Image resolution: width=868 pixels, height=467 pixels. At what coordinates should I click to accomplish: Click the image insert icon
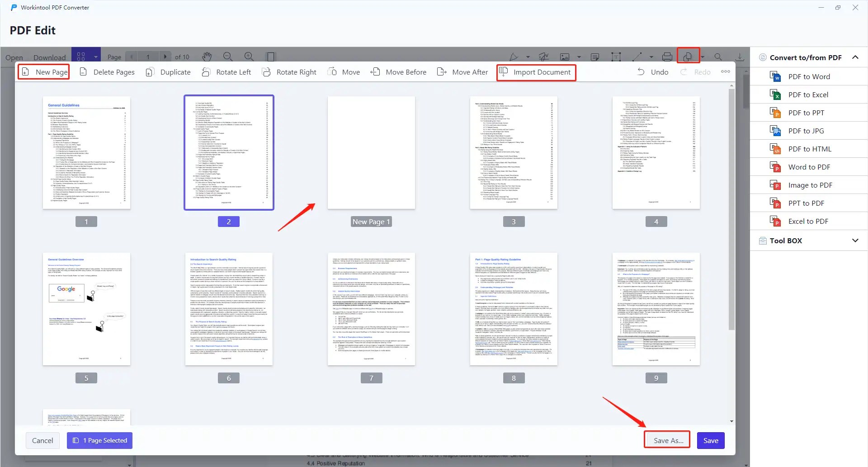(564, 57)
